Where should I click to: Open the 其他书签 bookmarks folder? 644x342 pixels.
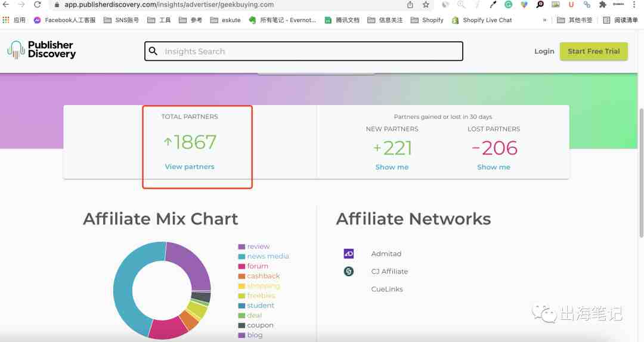click(575, 20)
